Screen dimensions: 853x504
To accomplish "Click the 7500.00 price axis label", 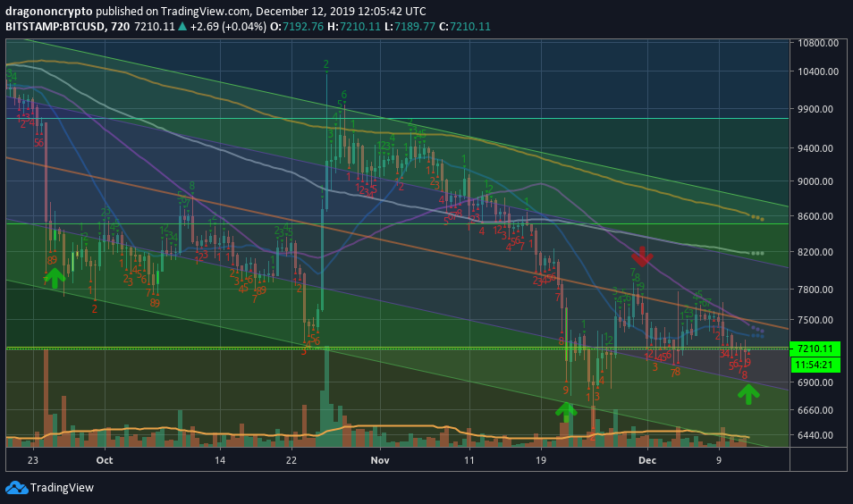I will [815, 320].
